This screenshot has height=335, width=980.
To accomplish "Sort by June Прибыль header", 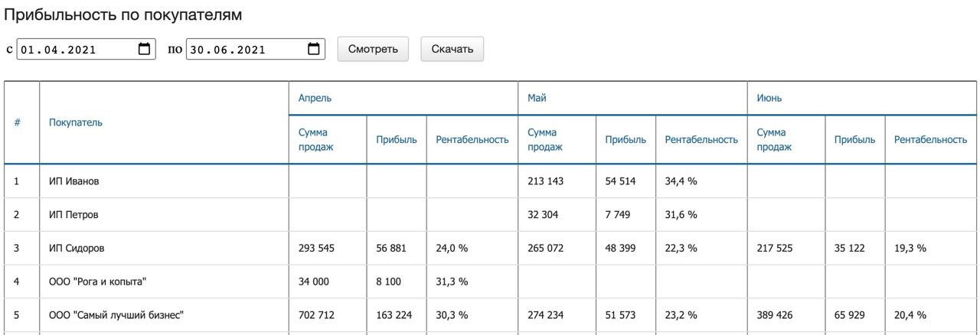I will 854,140.
